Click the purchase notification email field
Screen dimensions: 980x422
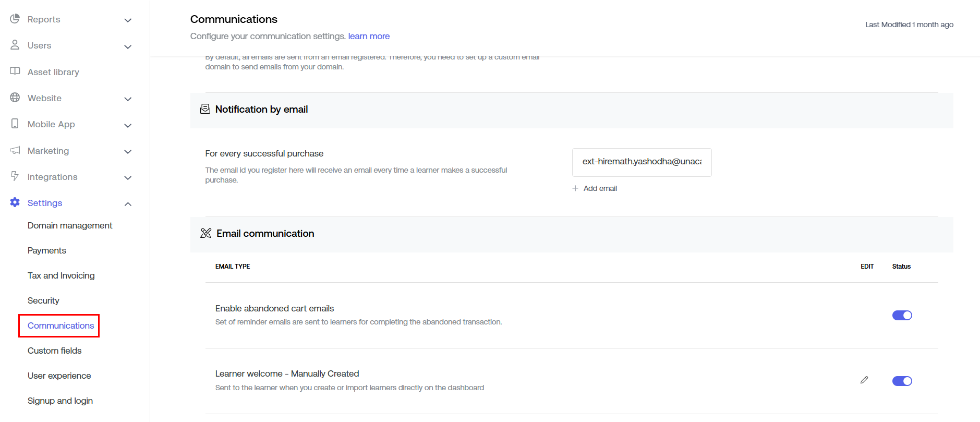click(x=642, y=162)
